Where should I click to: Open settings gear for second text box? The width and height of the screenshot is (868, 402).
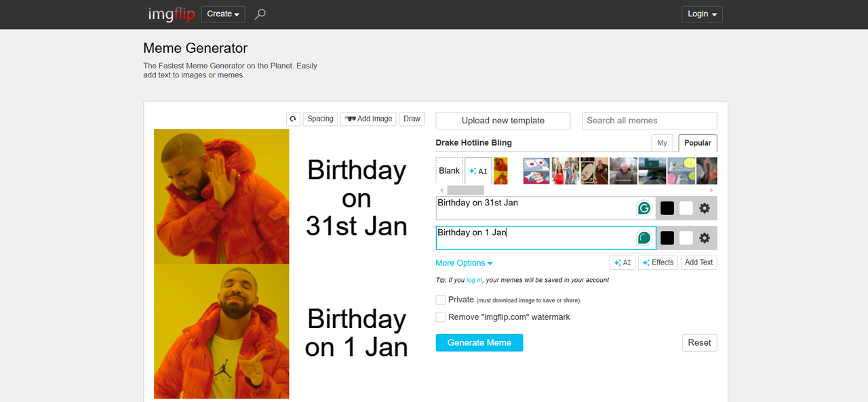click(x=705, y=238)
